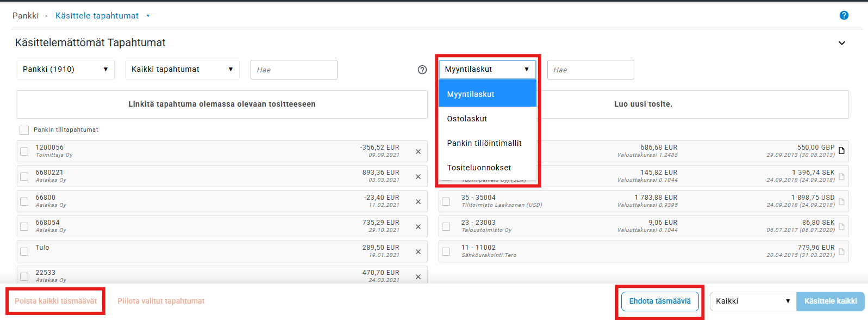
Task: Focus the left Hae search field
Action: 294,70
